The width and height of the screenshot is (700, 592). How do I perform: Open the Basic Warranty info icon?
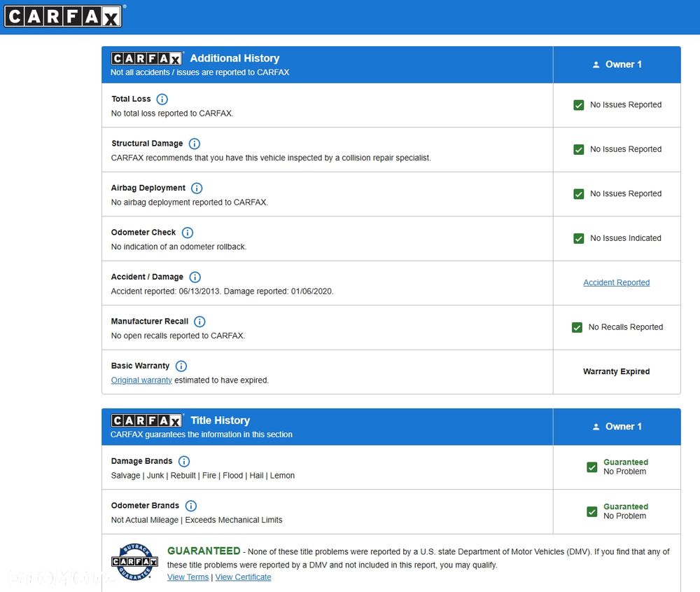click(x=181, y=366)
